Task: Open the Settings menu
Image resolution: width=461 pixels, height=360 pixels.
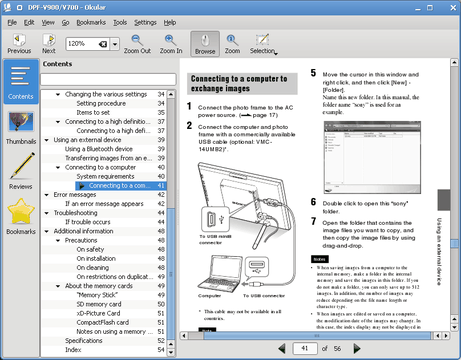Action: [145, 23]
